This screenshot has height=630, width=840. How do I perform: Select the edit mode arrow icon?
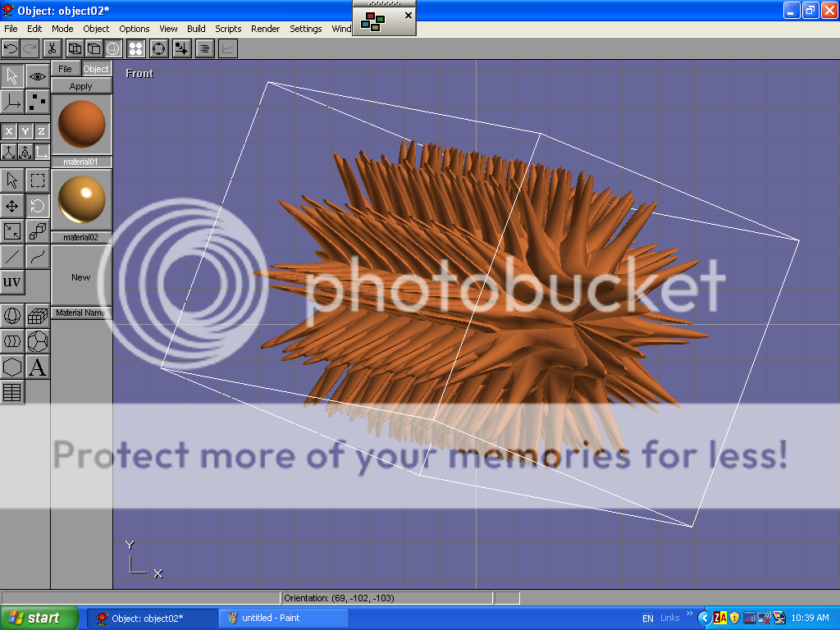coord(11,76)
